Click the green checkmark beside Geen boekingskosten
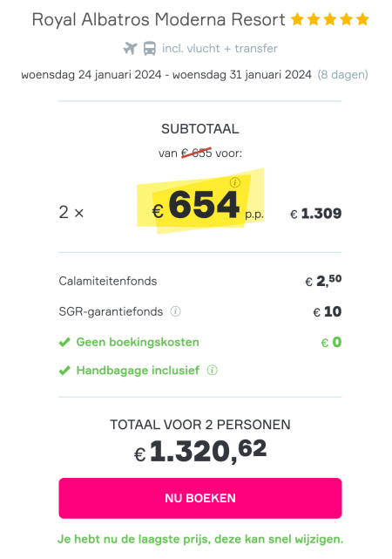This screenshot has height=559, width=392. tap(64, 342)
